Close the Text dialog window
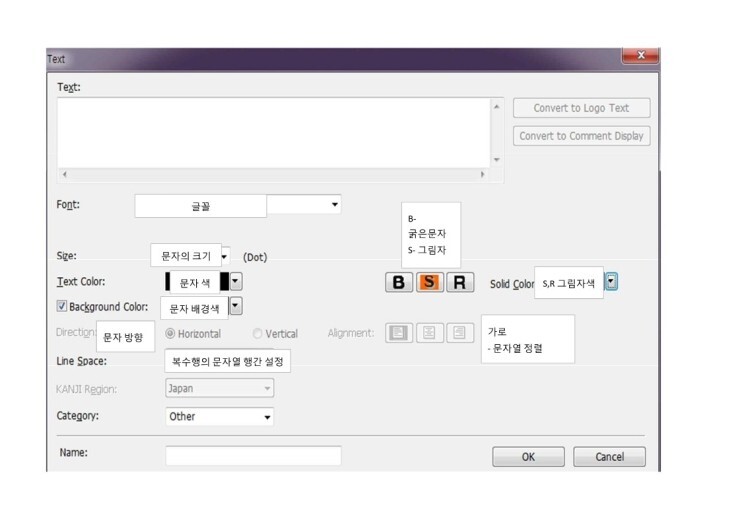 click(x=640, y=55)
